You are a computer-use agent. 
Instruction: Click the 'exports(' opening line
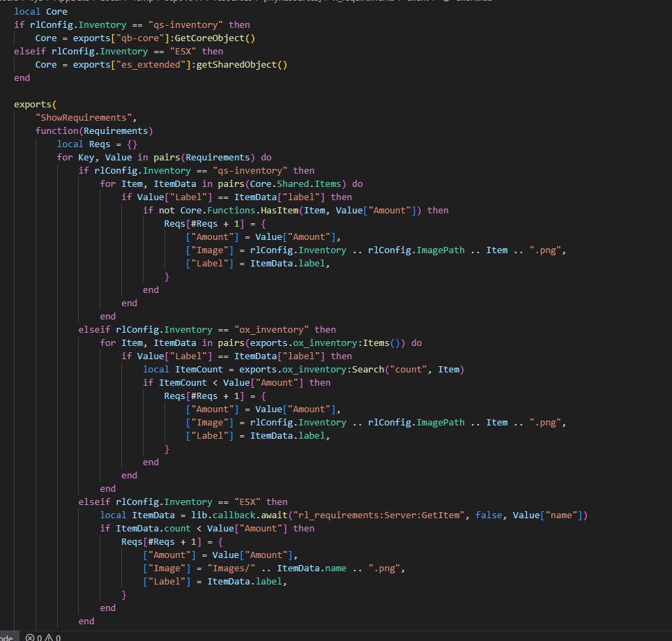(x=35, y=105)
